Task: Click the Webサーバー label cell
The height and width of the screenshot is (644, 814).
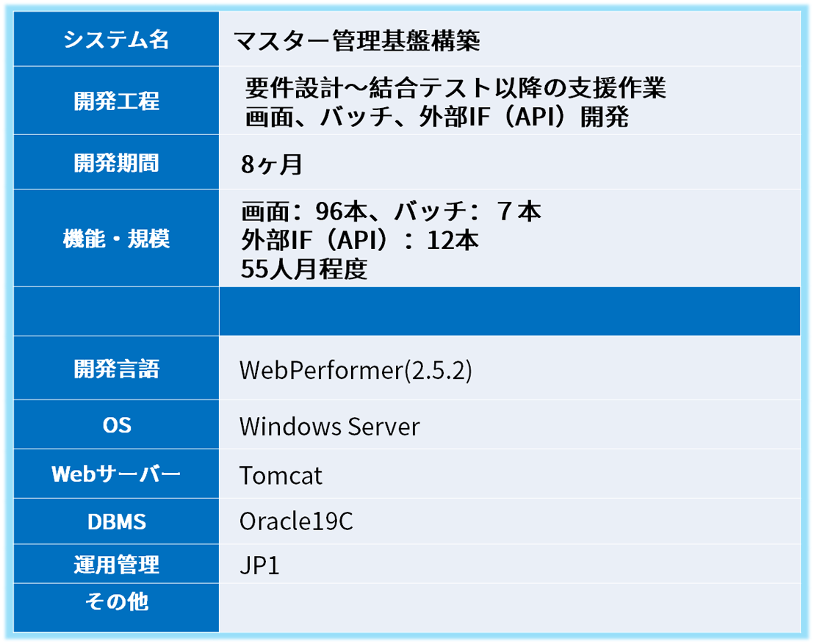Action: pos(116,474)
